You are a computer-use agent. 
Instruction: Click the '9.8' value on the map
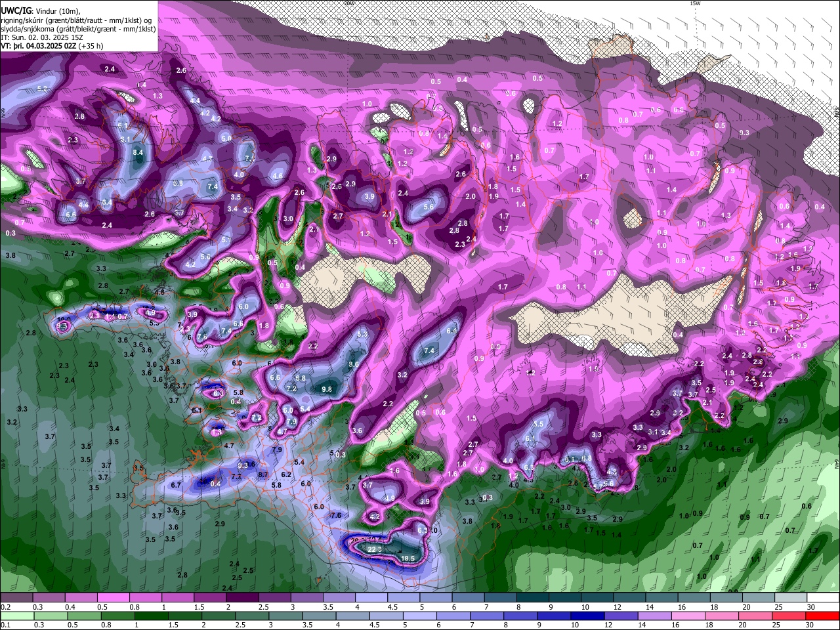tap(326, 389)
